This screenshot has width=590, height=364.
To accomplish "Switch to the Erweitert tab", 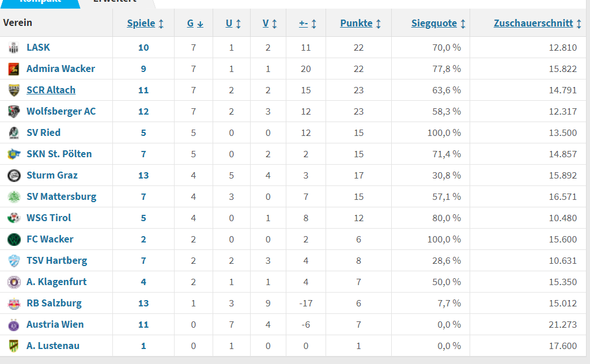I will [116, 2].
